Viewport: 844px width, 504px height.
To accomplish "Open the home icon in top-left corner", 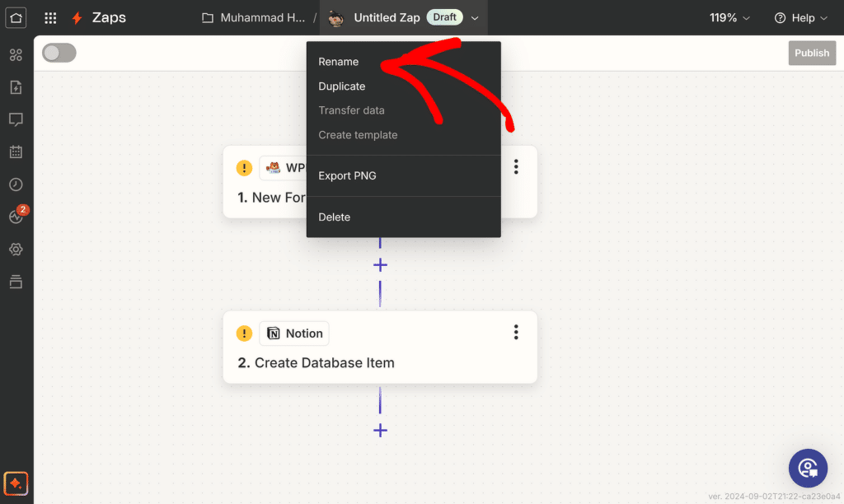I will click(16, 18).
